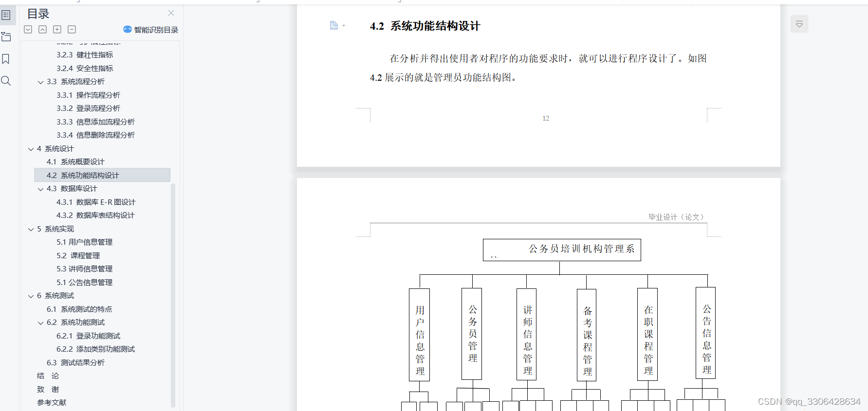Go to 5.1 公告信息管理
The height and width of the screenshot is (411, 868).
point(84,283)
